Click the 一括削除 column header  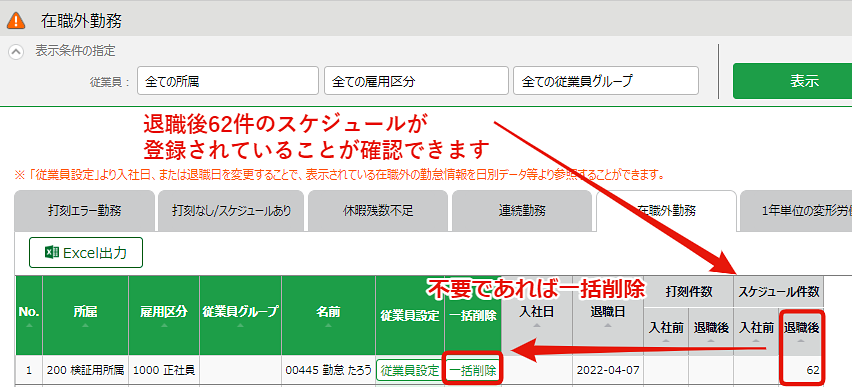pos(473,315)
